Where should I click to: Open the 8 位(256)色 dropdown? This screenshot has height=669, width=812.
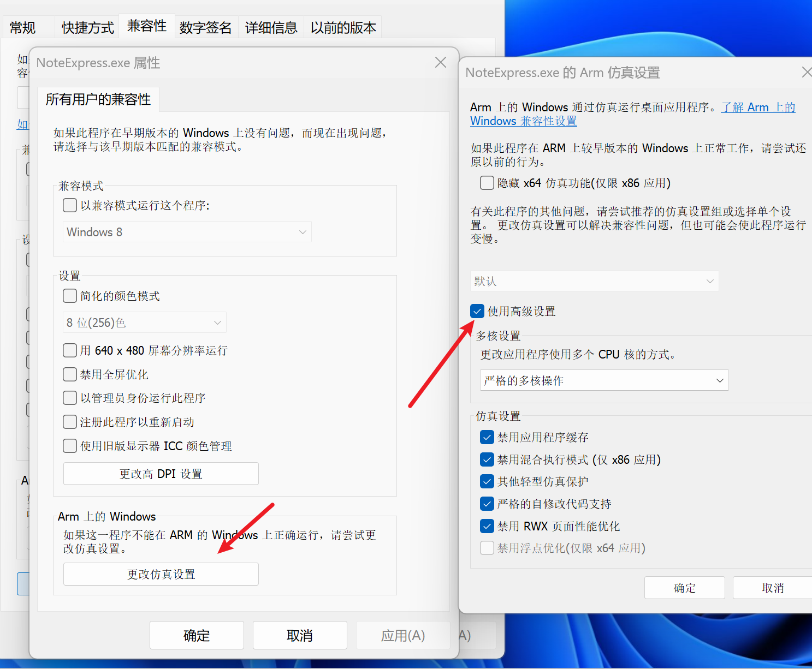point(145,322)
